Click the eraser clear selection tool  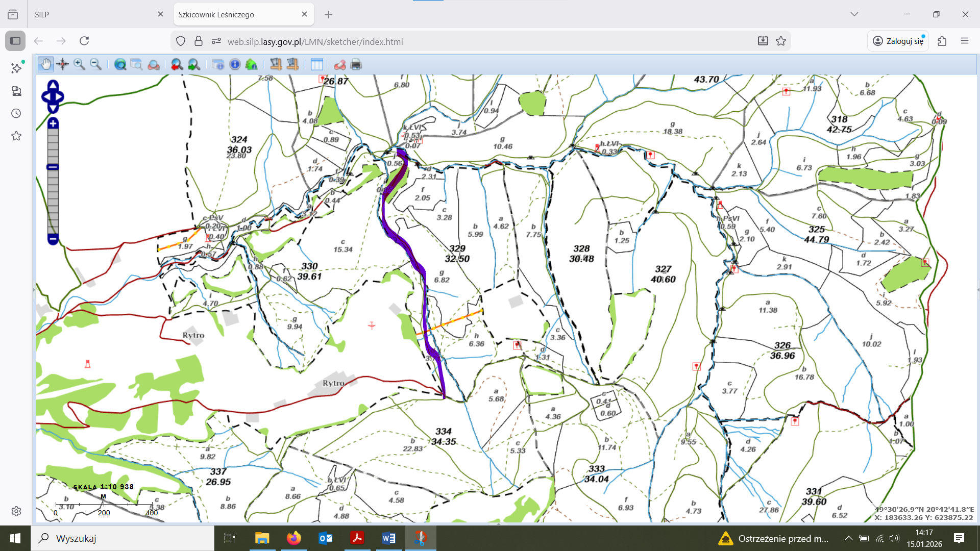click(340, 64)
